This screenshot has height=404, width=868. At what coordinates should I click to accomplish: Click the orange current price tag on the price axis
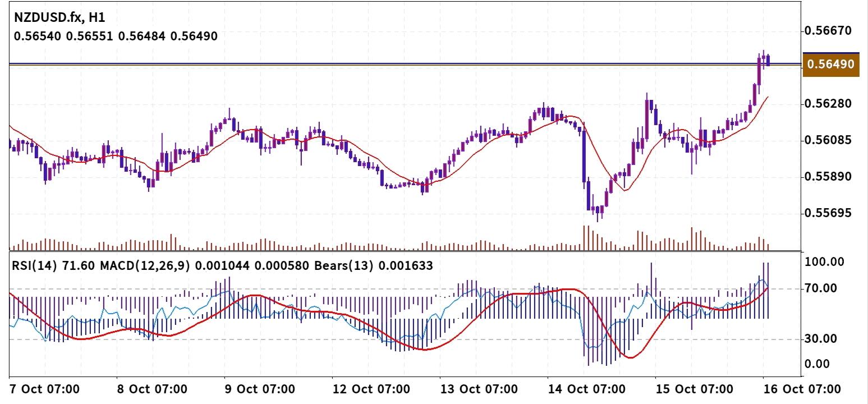click(831, 65)
